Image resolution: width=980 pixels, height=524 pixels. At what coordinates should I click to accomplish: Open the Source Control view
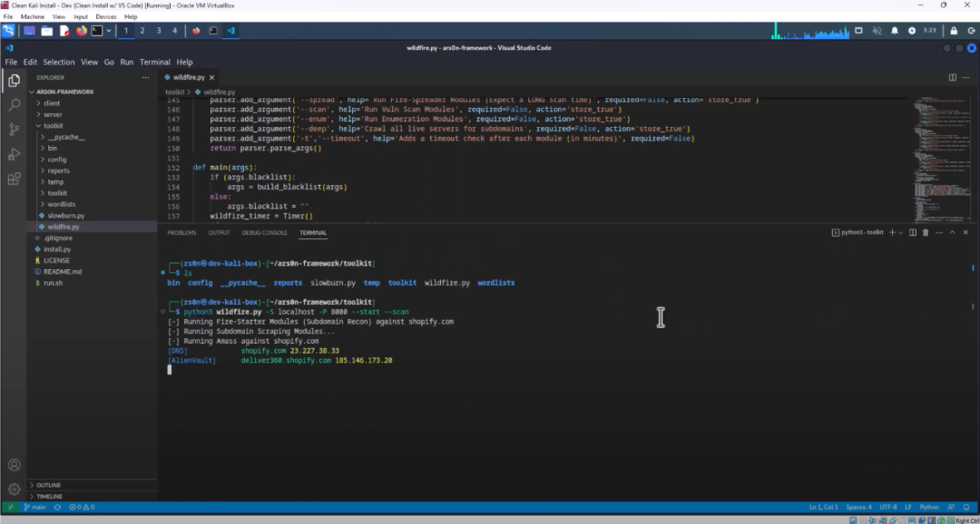14,130
